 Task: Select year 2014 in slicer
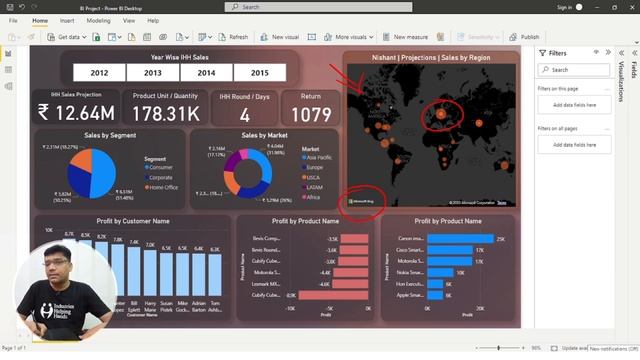pos(206,73)
